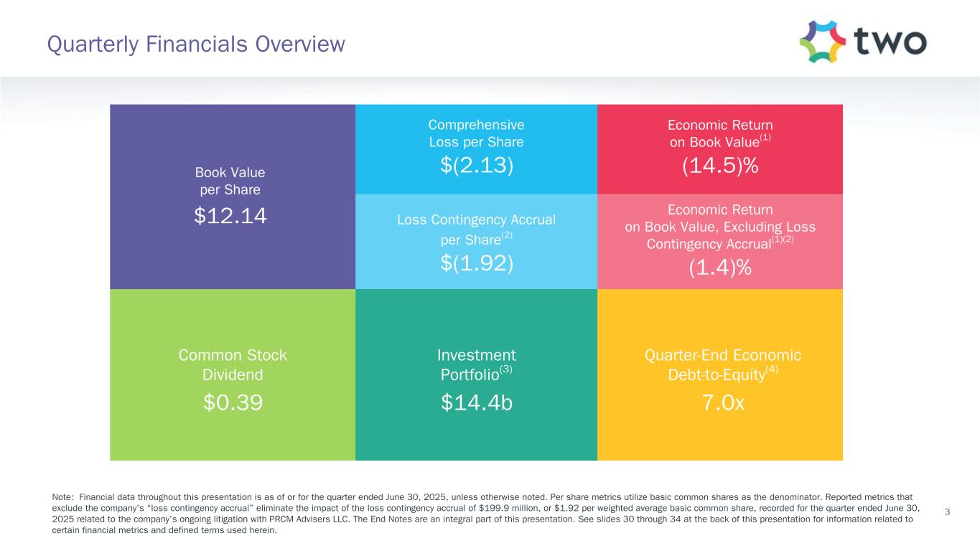Click the (1.4)% excluding loss contingency figure
Viewport: 980px width, 551px height.
click(x=720, y=267)
